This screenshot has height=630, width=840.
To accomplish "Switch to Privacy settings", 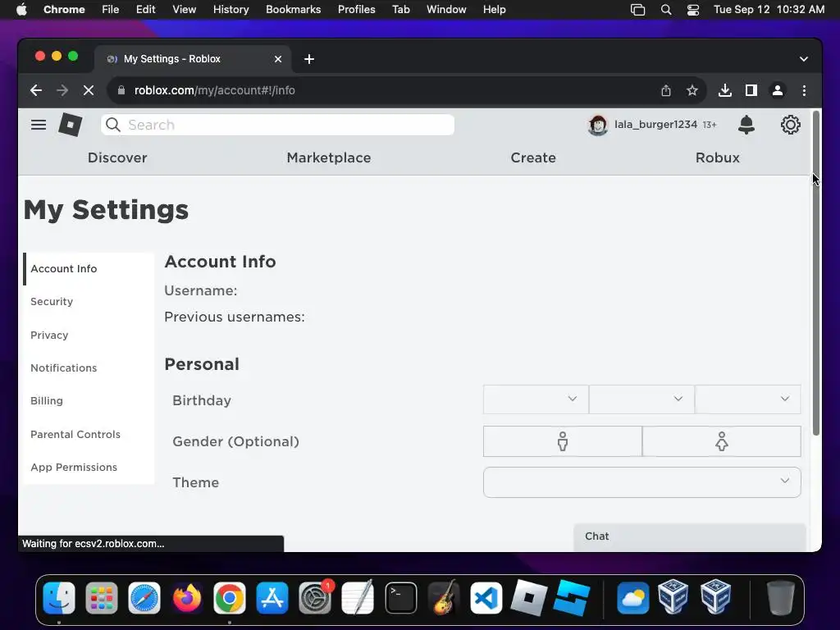I will [89, 336].
